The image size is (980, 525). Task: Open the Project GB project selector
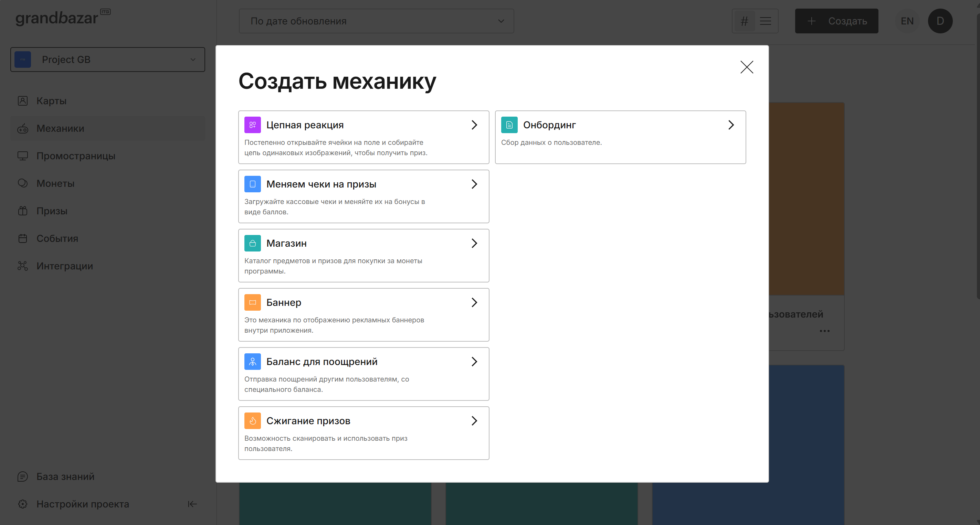tap(108, 59)
